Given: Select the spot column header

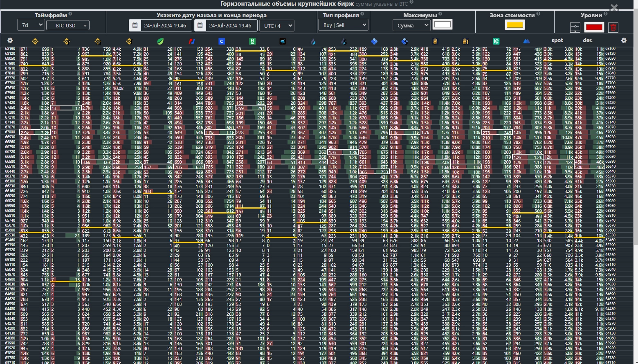Looking at the screenshot, I should [557, 40].
